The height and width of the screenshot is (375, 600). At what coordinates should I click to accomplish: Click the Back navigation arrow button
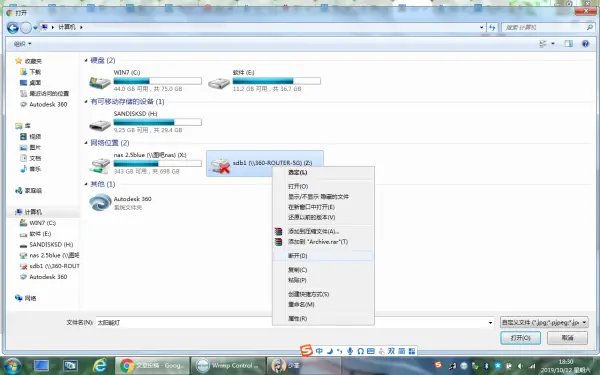pyautogui.click(x=13, y=28)
